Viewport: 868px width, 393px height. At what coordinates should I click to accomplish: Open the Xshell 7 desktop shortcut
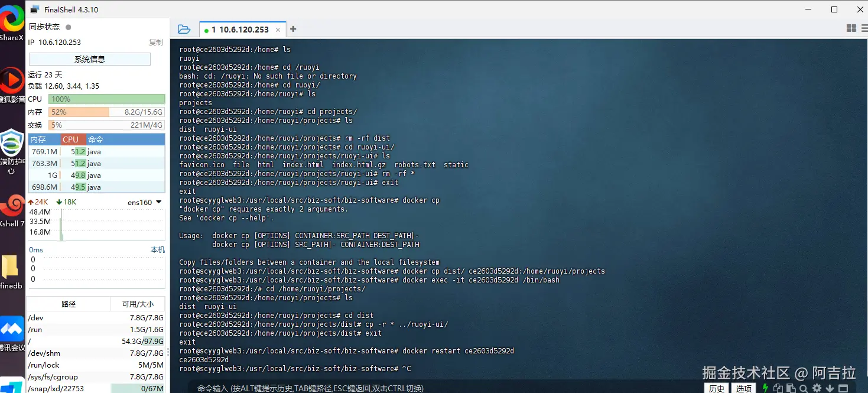(12, 210)
